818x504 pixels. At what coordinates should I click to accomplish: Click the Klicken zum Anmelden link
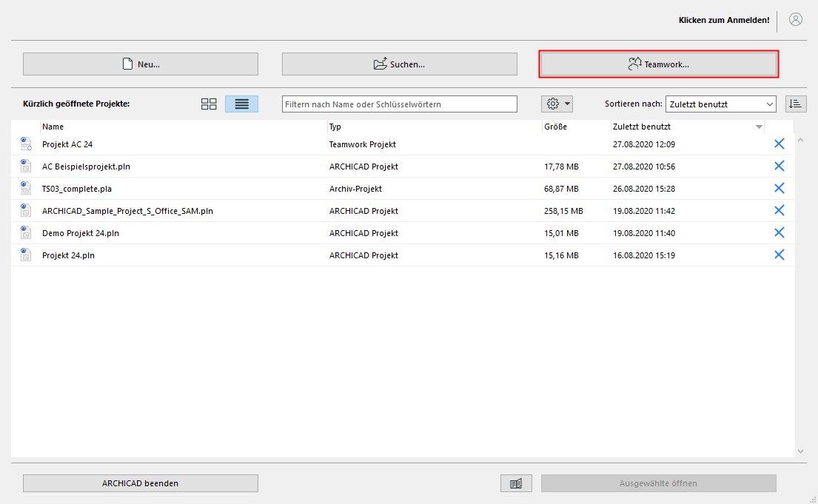[723, 20]
